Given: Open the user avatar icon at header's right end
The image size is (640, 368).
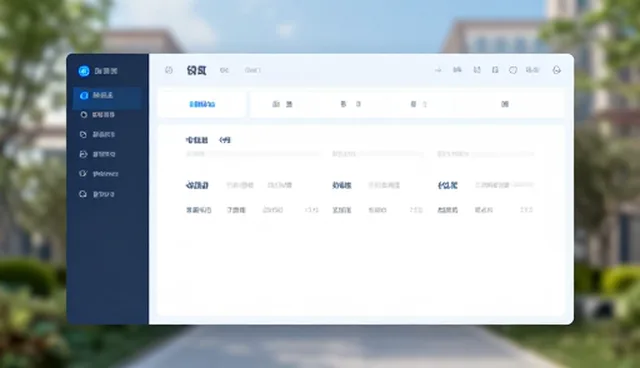Looking at the screenshot, I should pos(556,70).
